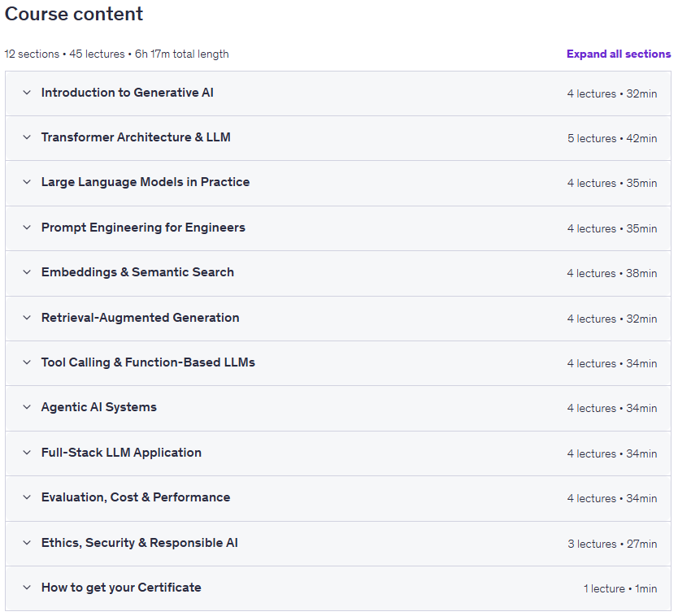
Task: Select Prompt Engineering for Engineers title
Action: coord(143,228)
